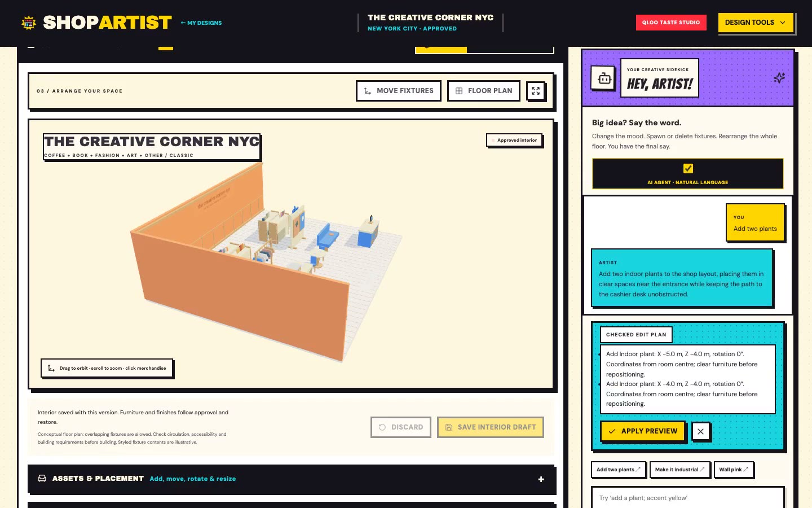The height and width of the screenshot is (508, 812).
Task: Choose the 'Add two plants' suggestion chip
Action: (x=618, y=470)
